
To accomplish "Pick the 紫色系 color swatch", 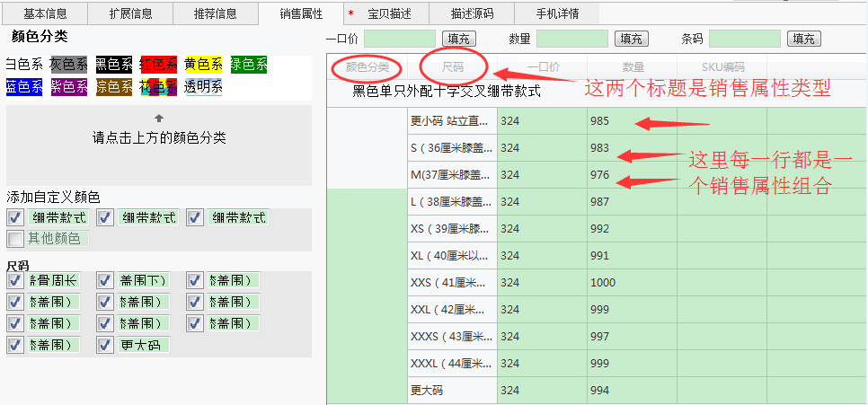I will (69, 86).
